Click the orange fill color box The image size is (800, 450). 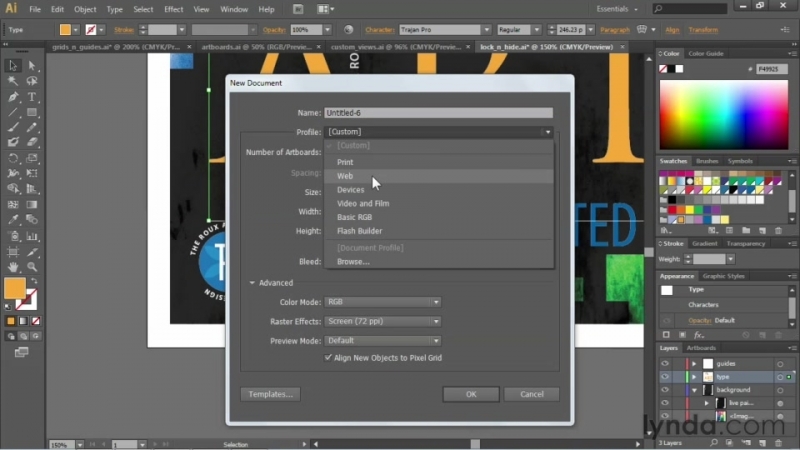pyautogui.click(x=15, y=288)
